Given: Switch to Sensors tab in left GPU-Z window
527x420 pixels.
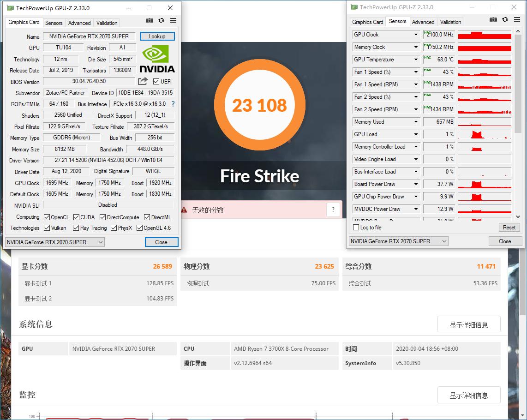Looking at the screenshot, I should click(54, 23).
